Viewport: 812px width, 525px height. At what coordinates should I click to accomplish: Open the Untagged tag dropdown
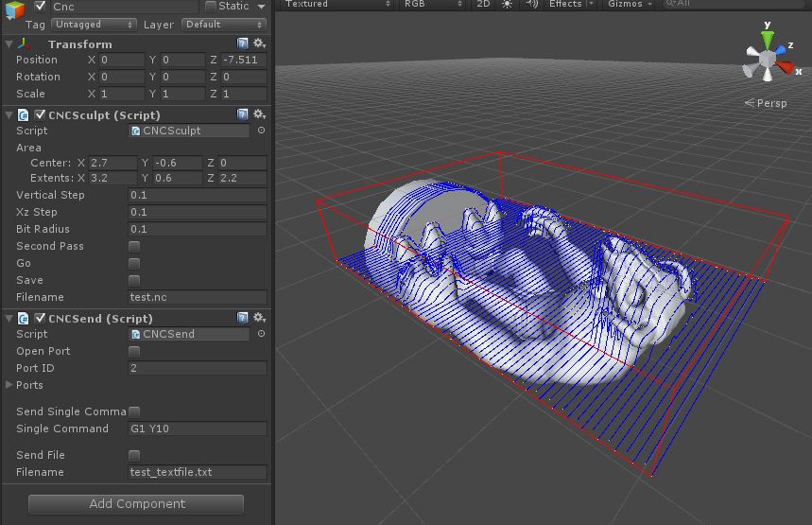click(94, 25)
